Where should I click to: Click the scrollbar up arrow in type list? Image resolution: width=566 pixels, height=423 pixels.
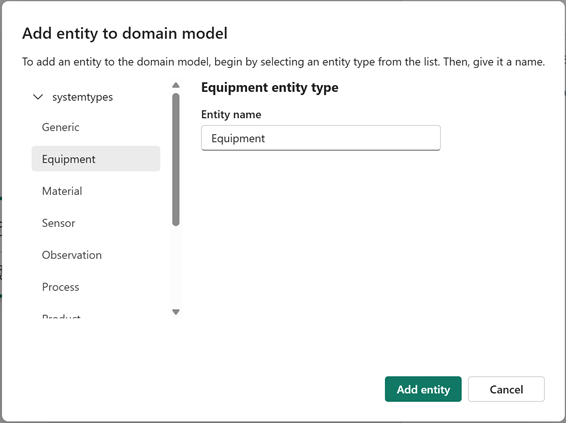click(x=176, y=85)
